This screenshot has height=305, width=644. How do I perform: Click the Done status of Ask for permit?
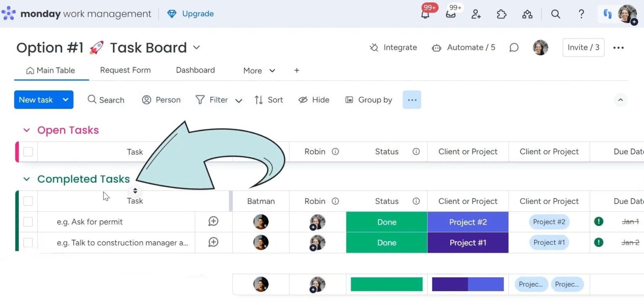click(386, 222)
